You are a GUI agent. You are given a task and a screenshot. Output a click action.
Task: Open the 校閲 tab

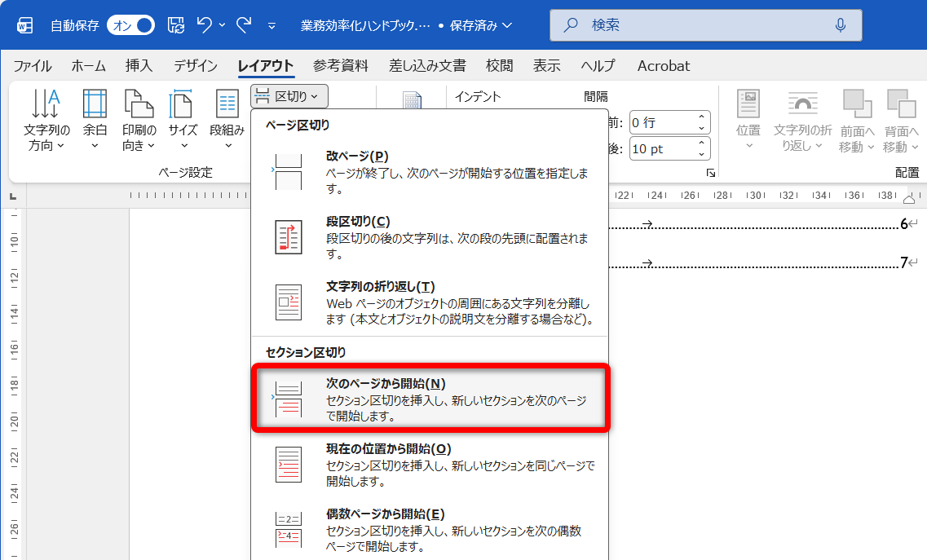pyautogui.click(x=500, y=66)
